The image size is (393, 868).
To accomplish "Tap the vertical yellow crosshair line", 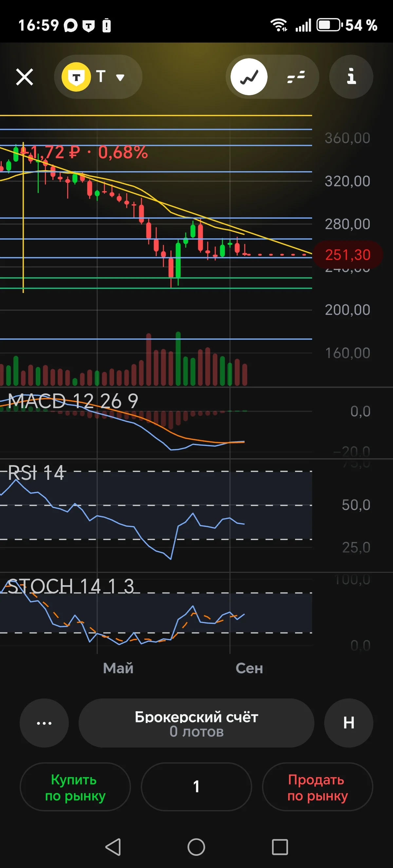I will [23, 217].
